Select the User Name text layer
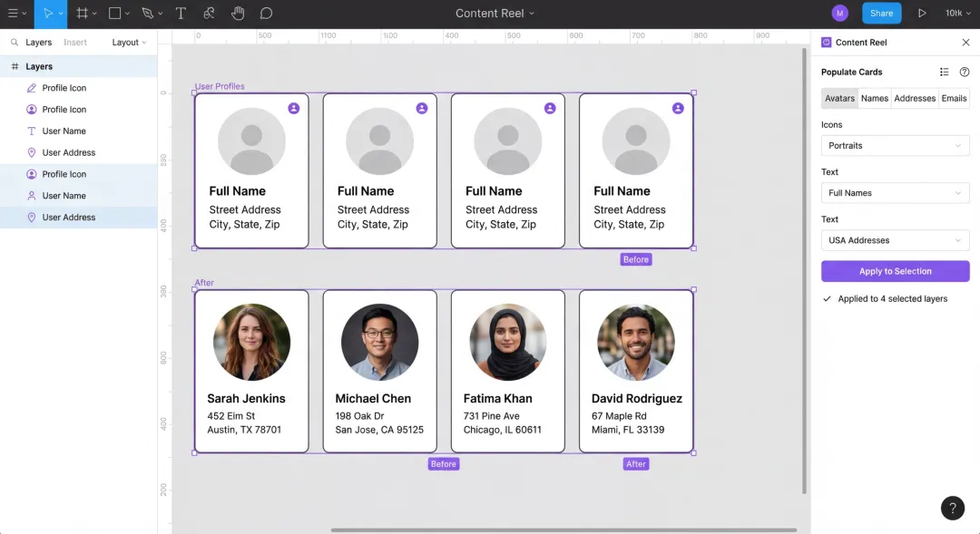The width and height of the screenshot is (980, 534). click(x=64, y=131)
